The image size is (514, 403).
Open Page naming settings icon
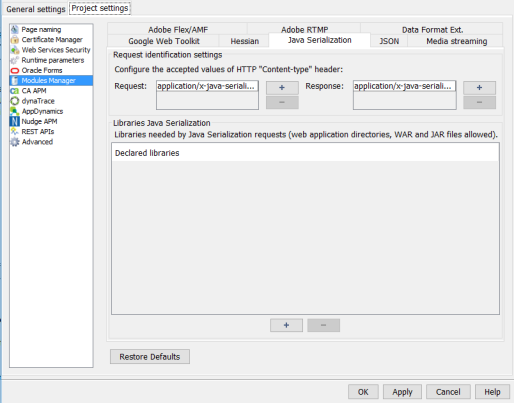point(15,29)
